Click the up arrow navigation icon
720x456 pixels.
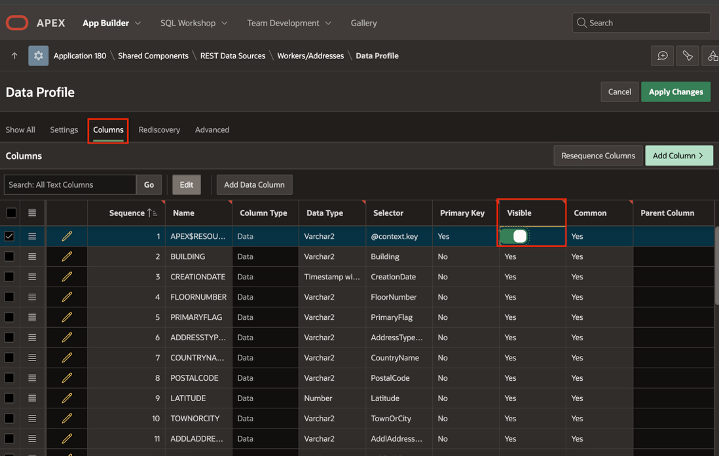14,56
